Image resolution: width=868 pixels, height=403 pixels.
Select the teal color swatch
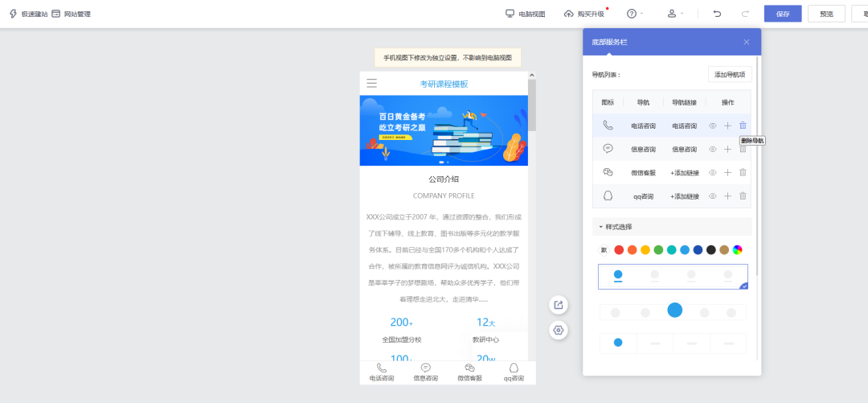[x=671, y=250]
